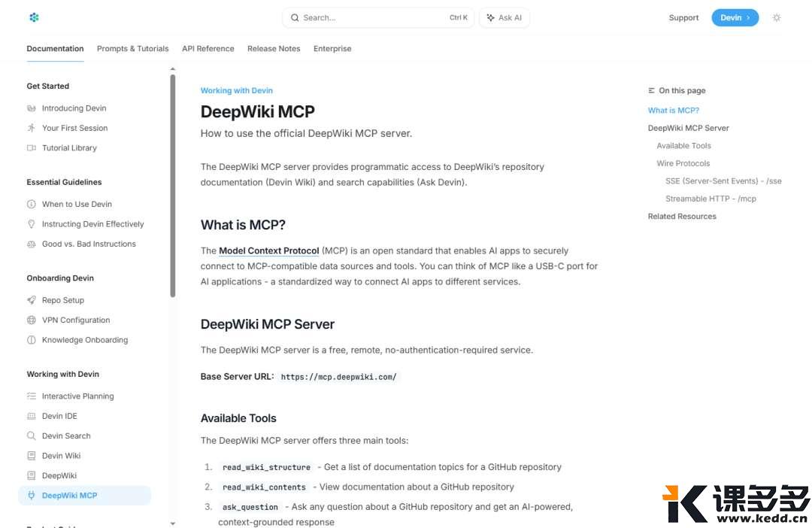Focus the Search input field
The height and width of the screenshot is (528, 812).
378,17
